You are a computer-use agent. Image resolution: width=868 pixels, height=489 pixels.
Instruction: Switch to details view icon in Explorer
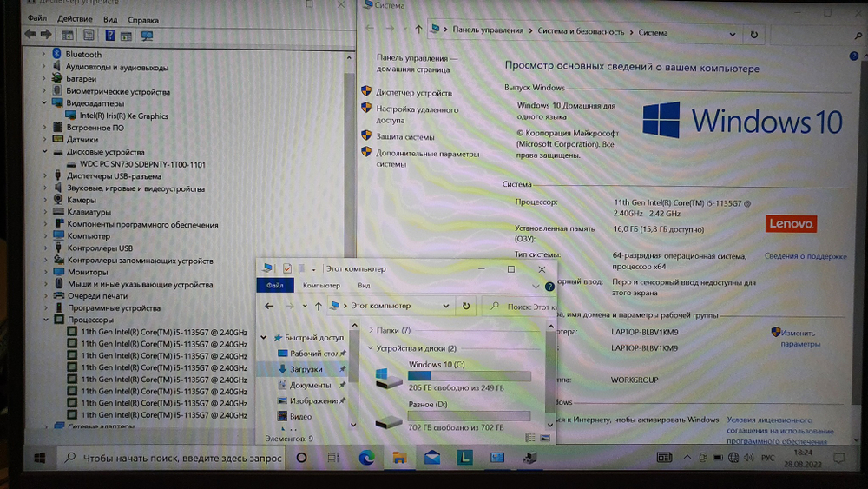(529, 438)
